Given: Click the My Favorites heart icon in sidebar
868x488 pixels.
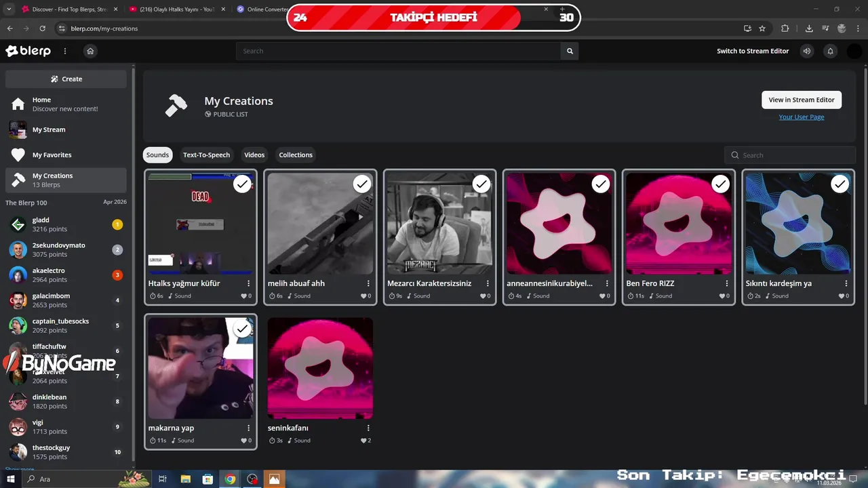Looking at the screenshot, I should tap(18, 155).
